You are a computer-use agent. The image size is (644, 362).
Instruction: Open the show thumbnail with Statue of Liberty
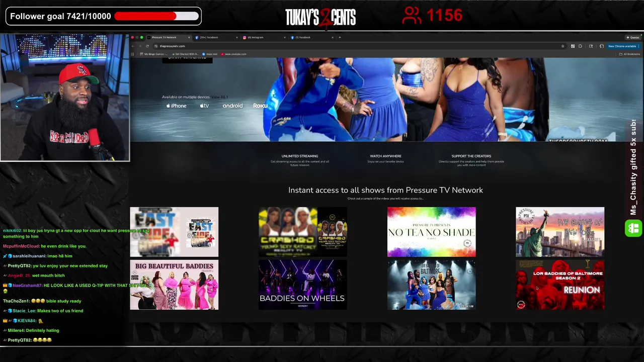coord(560,232)
